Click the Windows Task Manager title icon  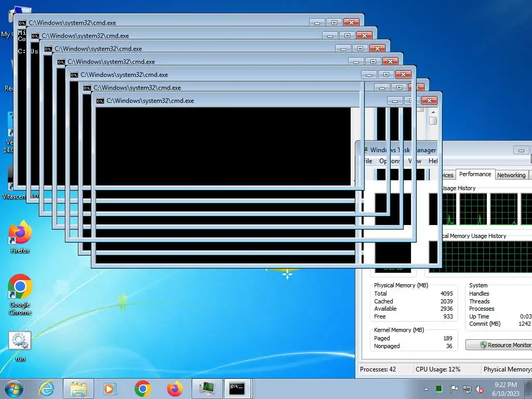(366, 150)
